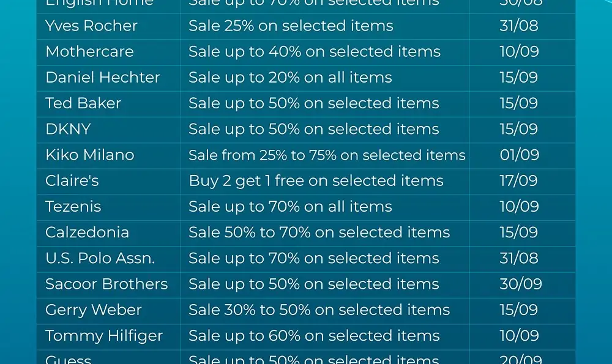Select the U.S. Polo Assn. brand cell
The height and width of the screenshot is (364, 612).
[100, 258]
